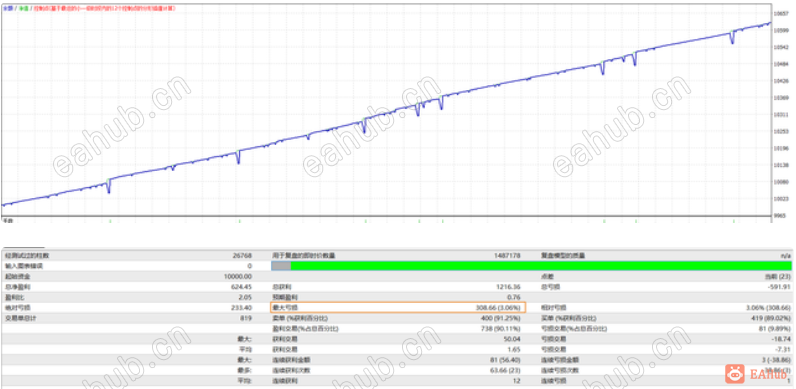Click the red legend text atop chart
Screen dimensions: 796x389
[x=105, y=9]
